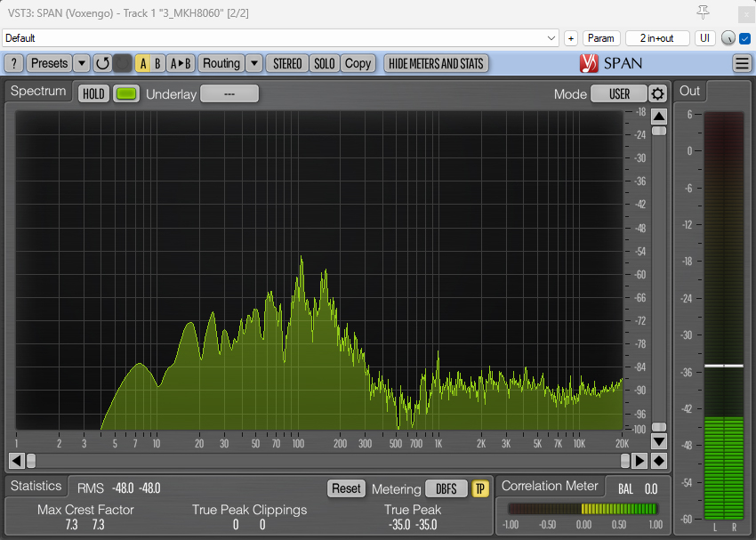Image resolution: width=756 pixels, height=540 pixels.
Task: Pin the plugin window with the pushpin icon
Action: point(703,12)
